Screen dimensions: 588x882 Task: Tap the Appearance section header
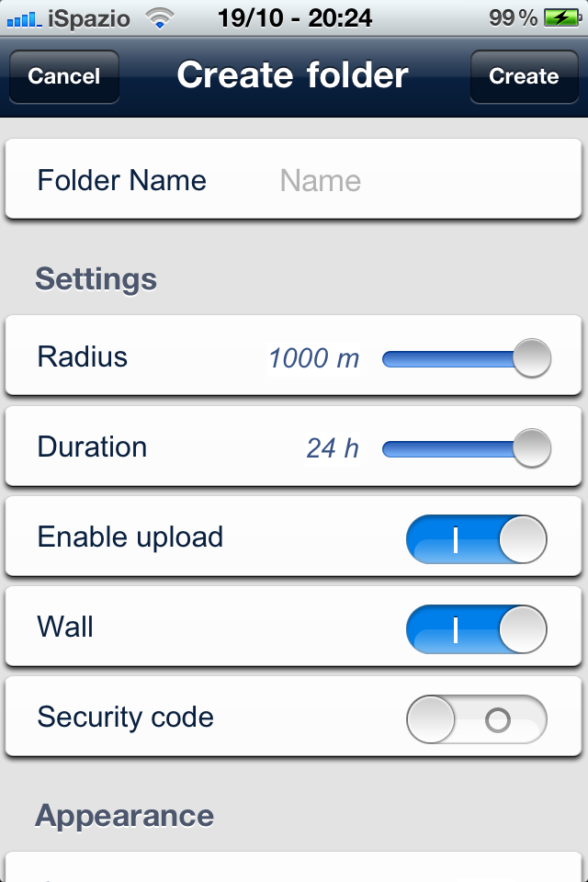(x=125, y=816)
